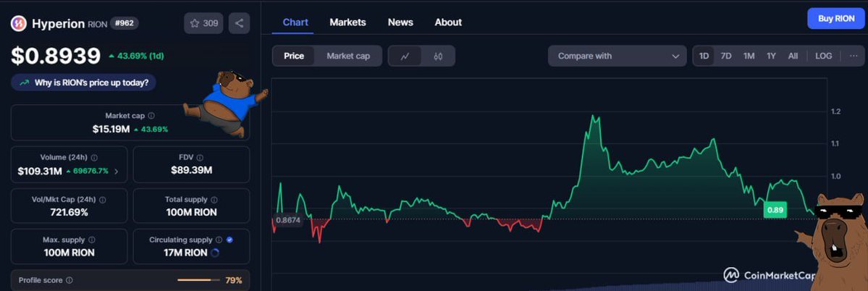Click the 0.89 current price marker

(x=775, y=210)
